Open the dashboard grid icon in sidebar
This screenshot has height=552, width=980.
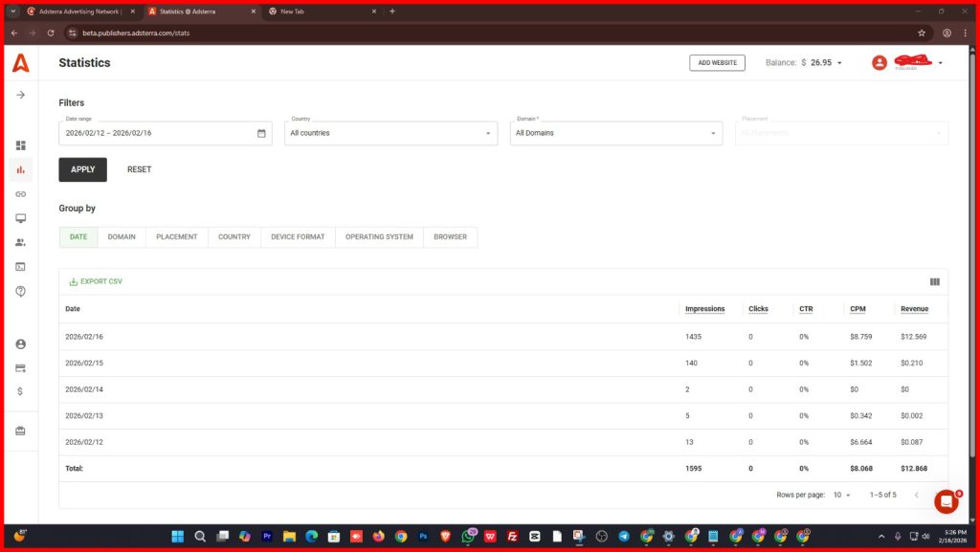click(20, 145)
